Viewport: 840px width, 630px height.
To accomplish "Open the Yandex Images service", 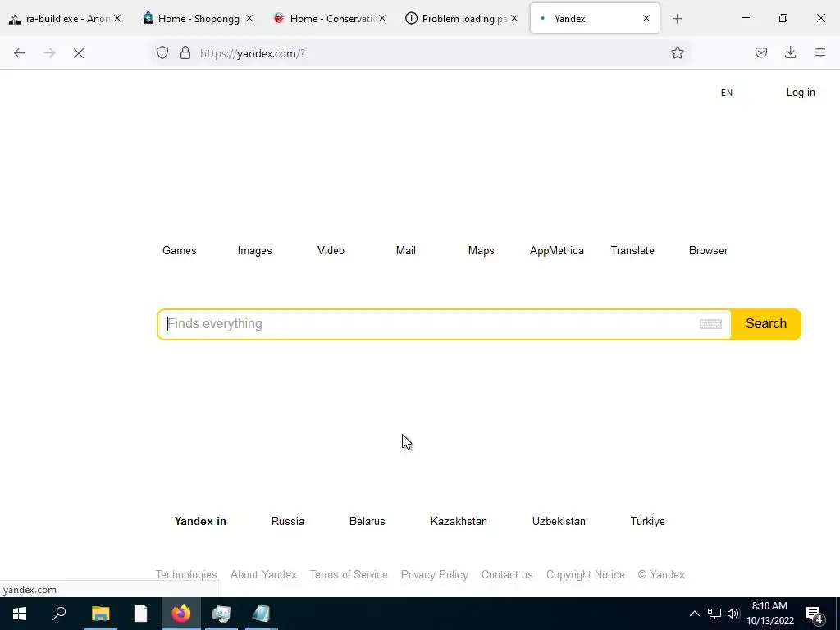I will click(254, 250).
